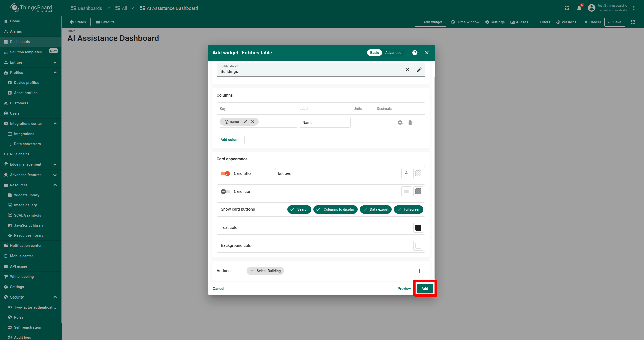Click the Add column button

[x=230, y=140]
